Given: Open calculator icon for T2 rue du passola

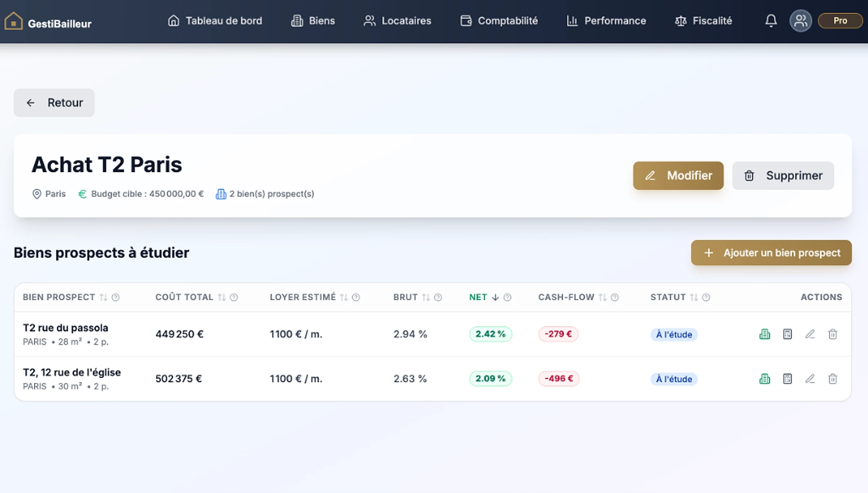Looking at the screenshot, I should 787,334.
